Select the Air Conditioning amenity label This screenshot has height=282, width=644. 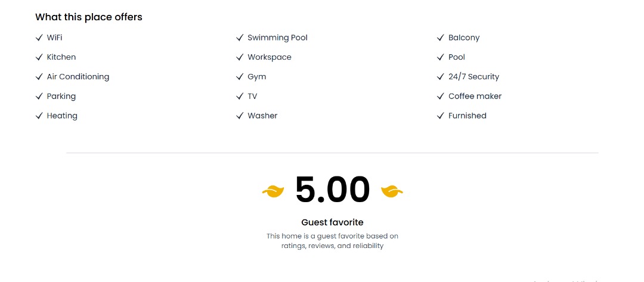pos(78,77)
